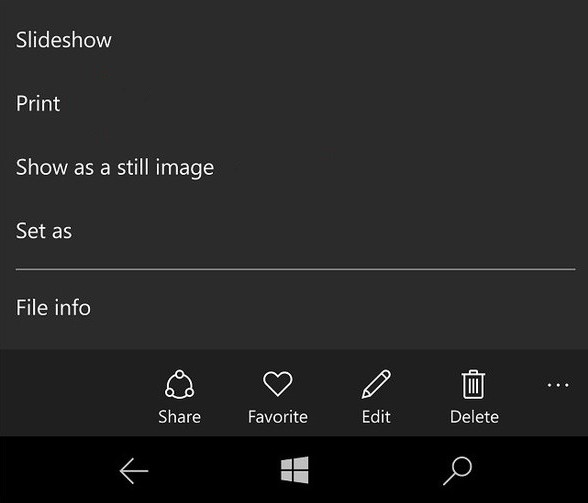
Task: Open editing with the pencil icon
Action: point(376,384)
